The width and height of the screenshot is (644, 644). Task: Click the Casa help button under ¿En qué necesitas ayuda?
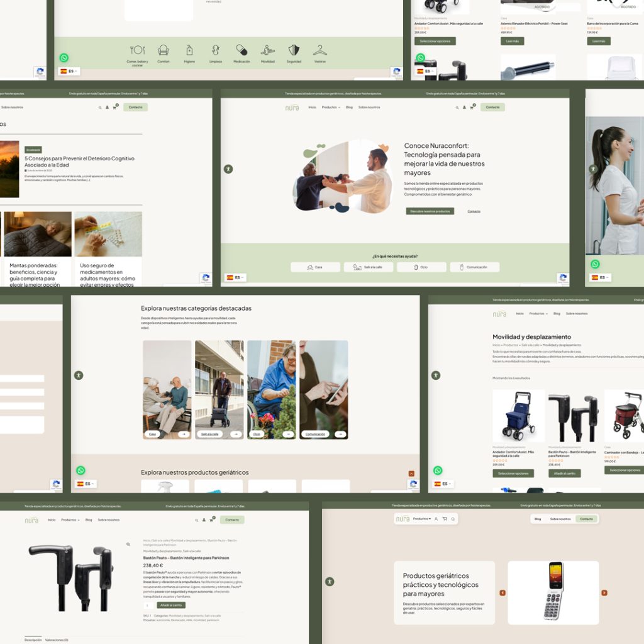click(316, 267)
